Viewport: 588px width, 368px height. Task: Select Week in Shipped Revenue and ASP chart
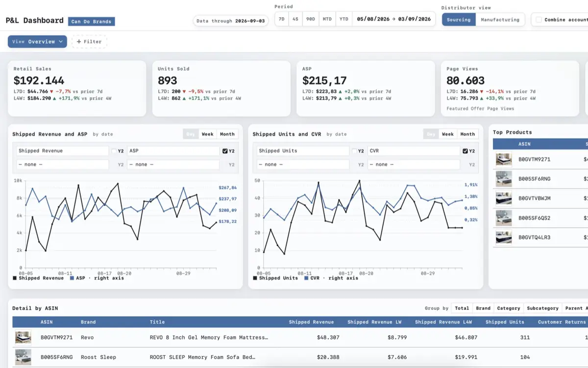tap(208, 134)
